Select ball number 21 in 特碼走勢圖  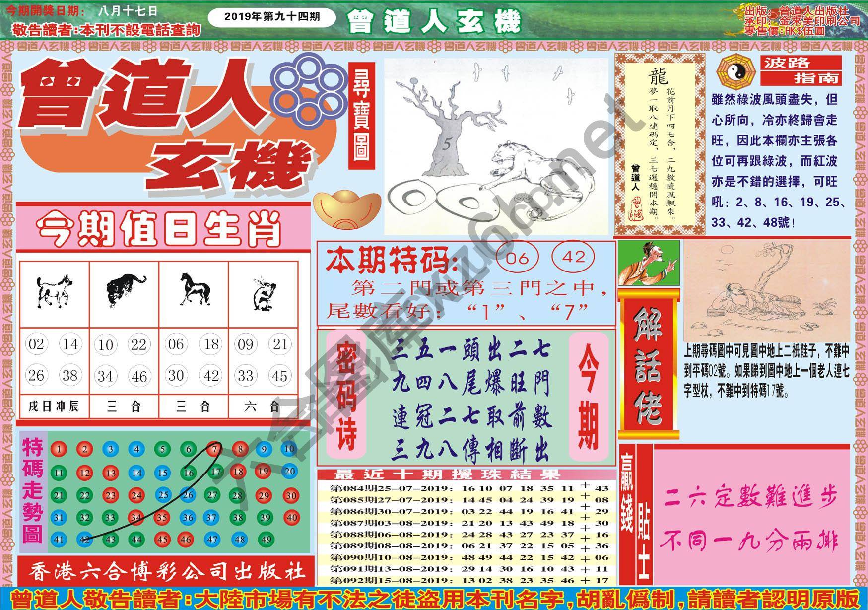pos(59,495)
